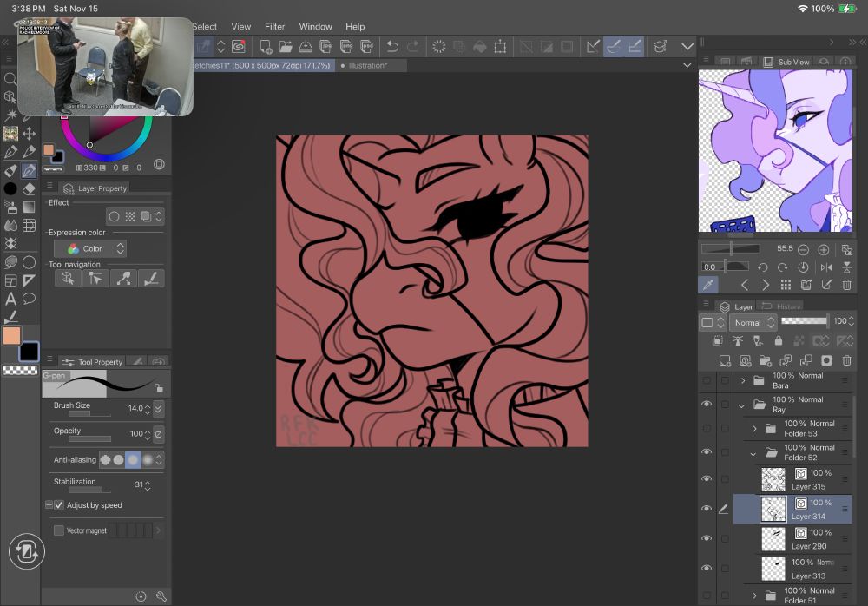The height and width of the screenshot is (606, 868).
Task: Collapse the Ray folder in the layer list
Action: click(742, 405)
